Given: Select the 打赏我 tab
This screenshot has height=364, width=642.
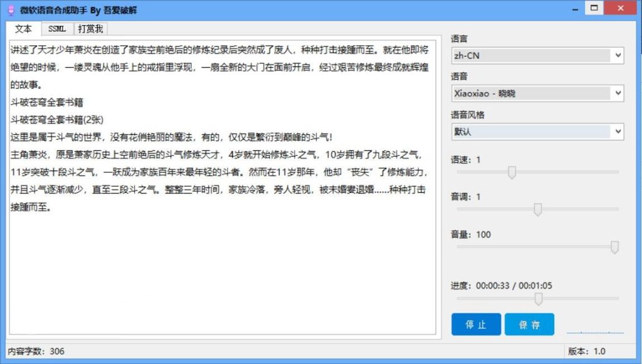Looking at the screenshot, I should click(91, 29).
